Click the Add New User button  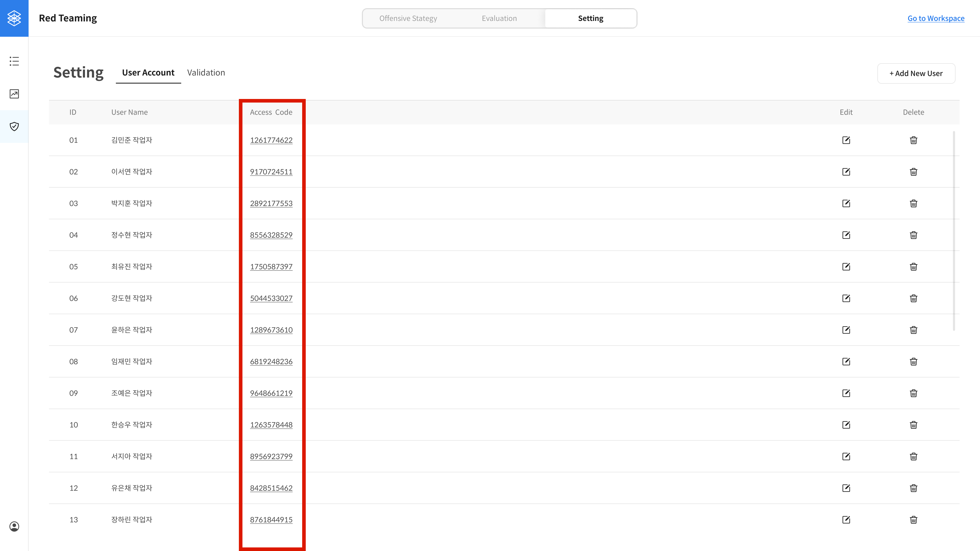pos(916,73)
